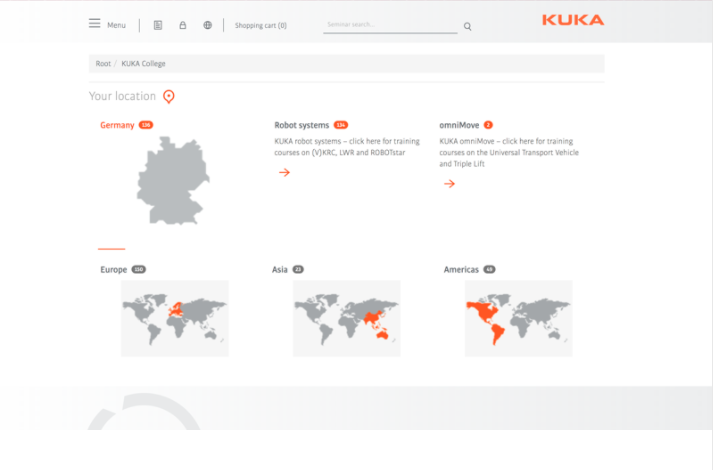
Task: Click the lock login icon
Action: point(183,25)
